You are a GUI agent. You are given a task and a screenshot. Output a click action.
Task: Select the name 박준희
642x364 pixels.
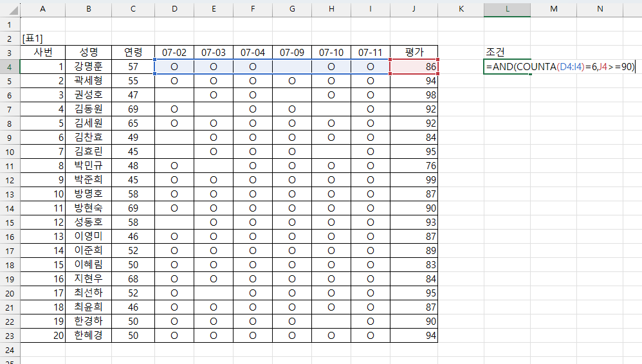click(x=88, y=179)
